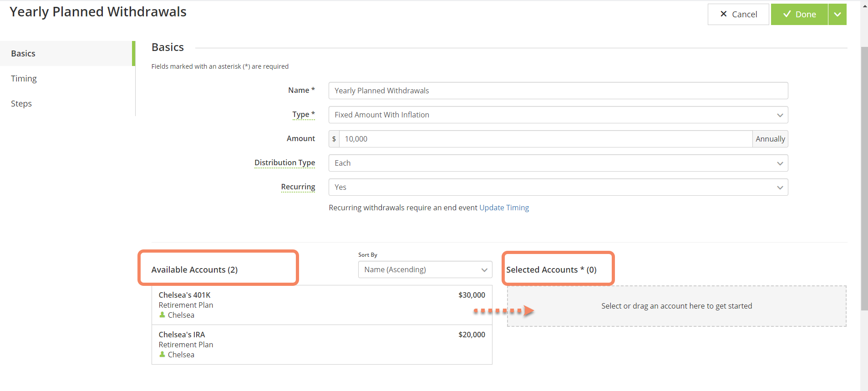Screen dimensions: 868x391
Task: Select the Chelsea's IRA account
Action: pos(322,345)
